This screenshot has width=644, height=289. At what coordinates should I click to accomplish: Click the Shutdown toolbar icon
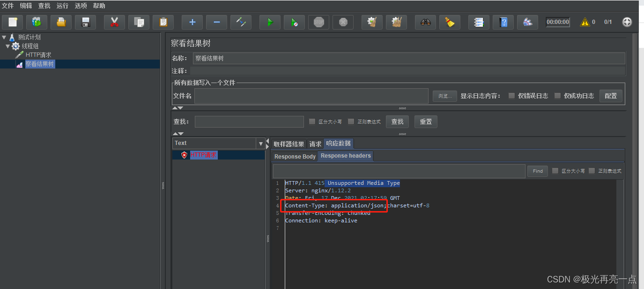click(x=343, y=22)
